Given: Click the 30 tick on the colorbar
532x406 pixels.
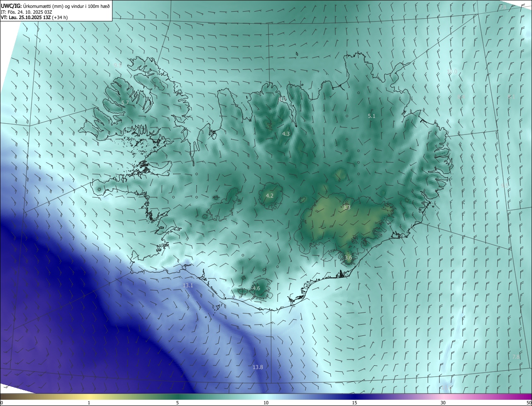Looking at the screenshot, I should [x=443, y=403].
